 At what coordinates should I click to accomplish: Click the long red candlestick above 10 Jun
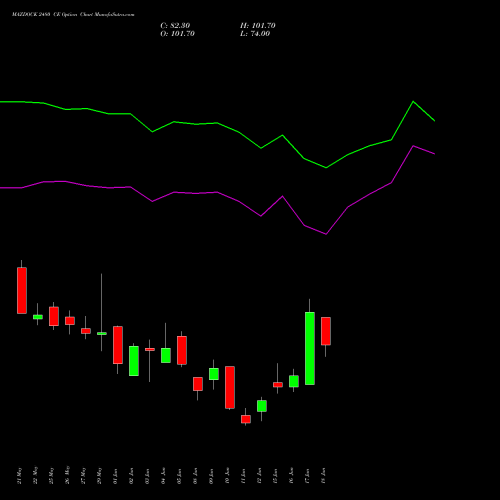[x=230, y=387]
